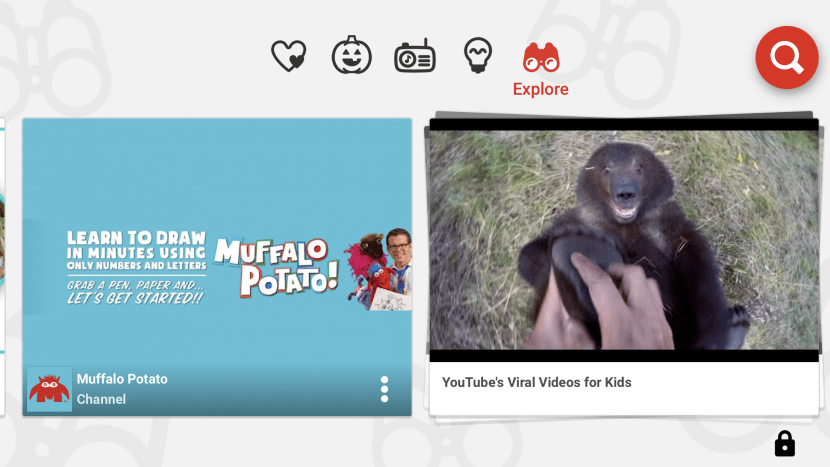The height and width of the screenshot is (467, 830).
Task: Open the lightbulb Learning category
Action: pos(478,55)
